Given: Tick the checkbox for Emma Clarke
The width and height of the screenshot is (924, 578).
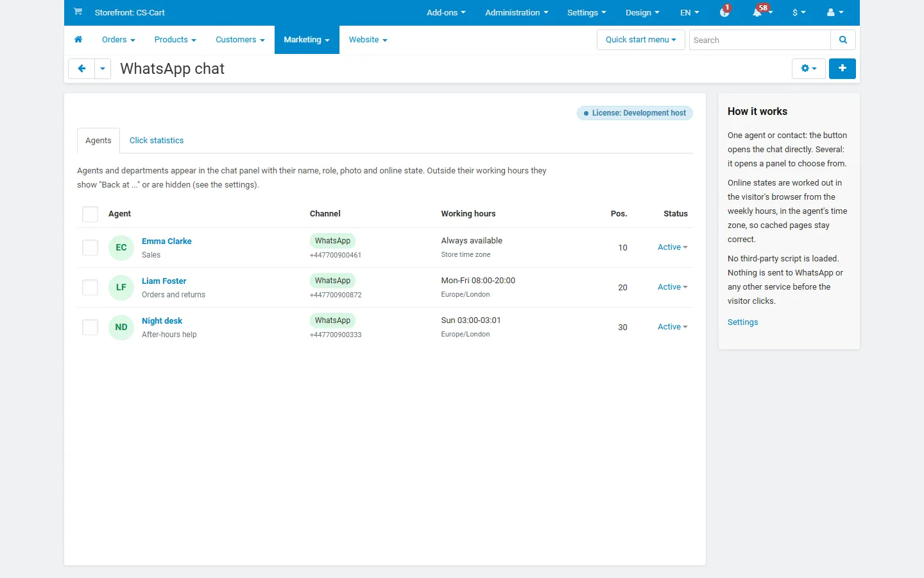Looking at the screenshot, I should tap(90, 248).
